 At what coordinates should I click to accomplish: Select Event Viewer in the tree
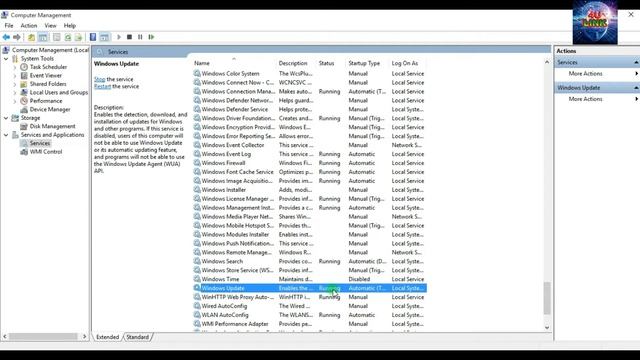[46, 76]
